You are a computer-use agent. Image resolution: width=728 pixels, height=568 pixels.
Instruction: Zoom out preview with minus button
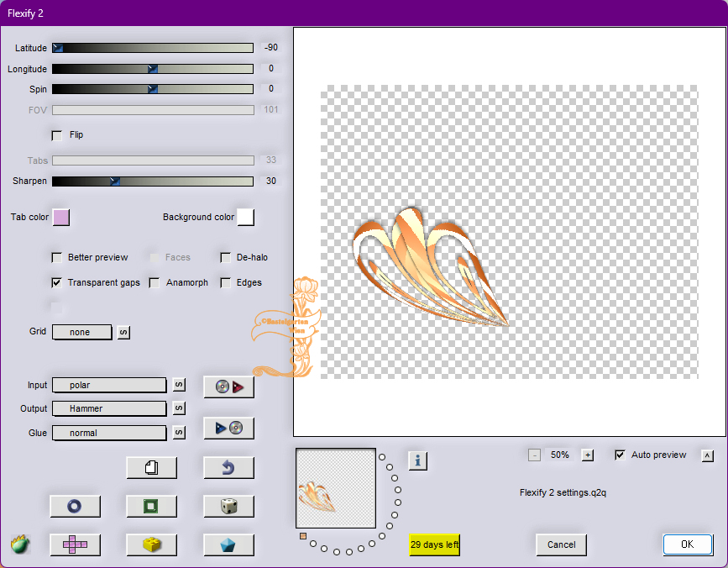[534, 455]
